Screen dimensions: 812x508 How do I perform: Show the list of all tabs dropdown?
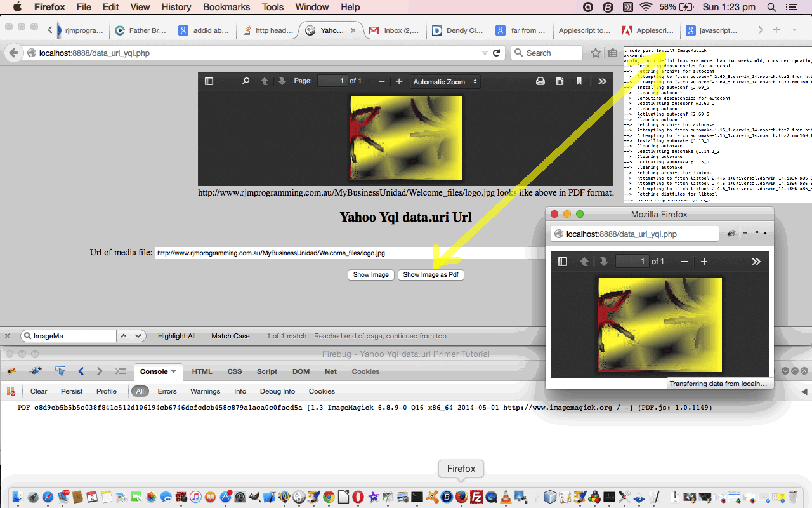pyautogui.click(x=794, y=30)
